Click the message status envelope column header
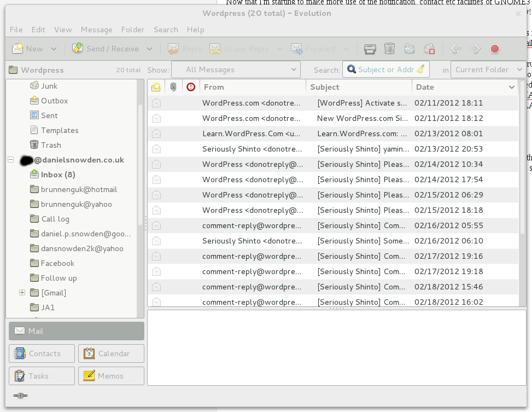The width and height of the screenshot is (532, 412). 156,86
